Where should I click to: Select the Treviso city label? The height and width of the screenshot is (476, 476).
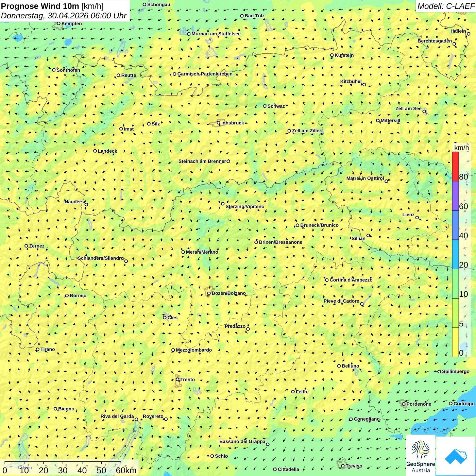click(354, 466)
